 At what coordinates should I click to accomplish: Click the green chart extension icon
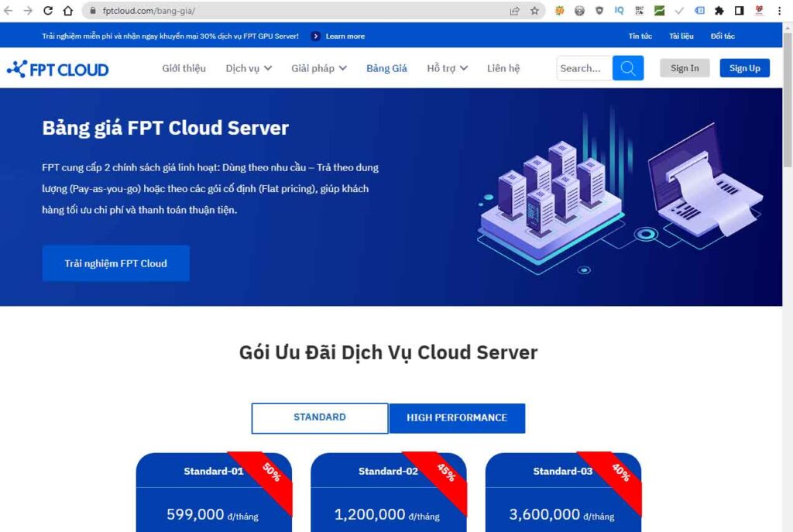pyautogui.click(x=658, y=12)
